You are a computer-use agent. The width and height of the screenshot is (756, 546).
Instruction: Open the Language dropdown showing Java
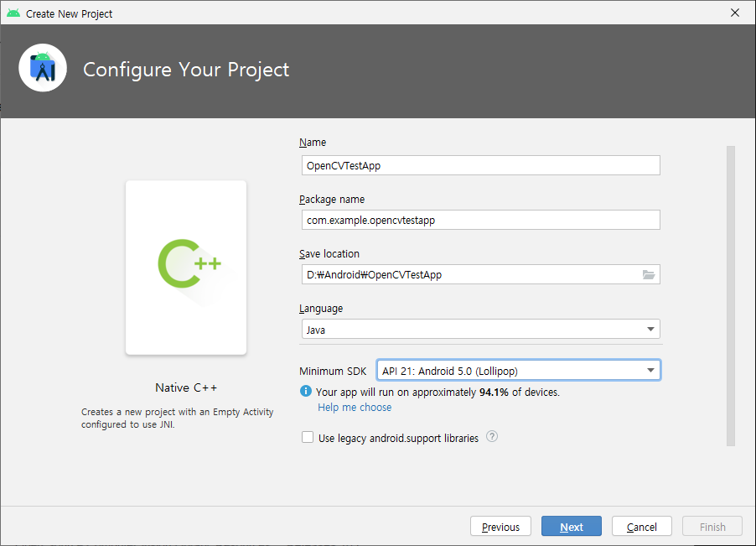point(481,329)
